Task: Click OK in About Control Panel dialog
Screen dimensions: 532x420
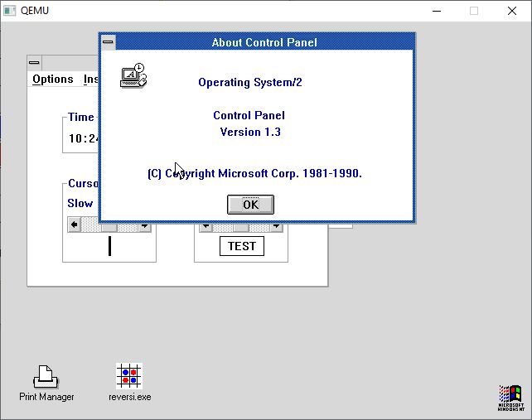Action: (x=250, y=205)
